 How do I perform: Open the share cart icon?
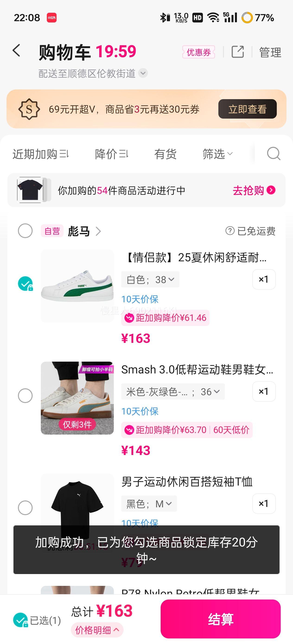pos(237,52)
